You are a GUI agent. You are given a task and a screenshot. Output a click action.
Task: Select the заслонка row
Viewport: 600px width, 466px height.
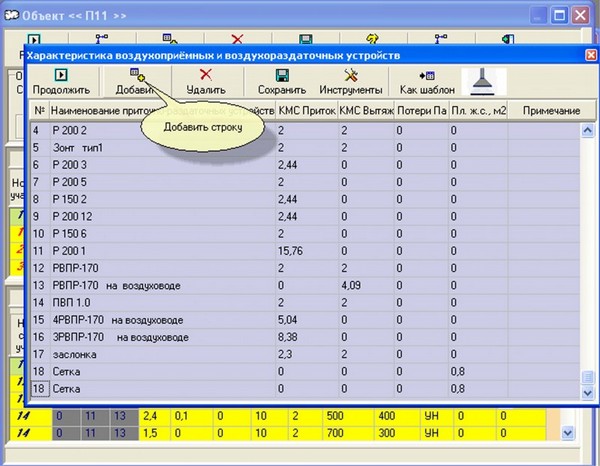click(305, 354)
